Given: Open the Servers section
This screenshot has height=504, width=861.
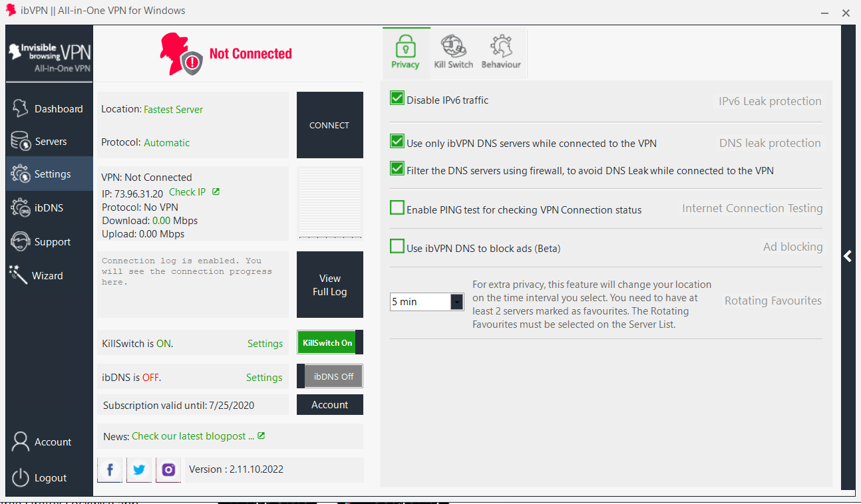Looking at the screenshot, I should pos(49,141).
